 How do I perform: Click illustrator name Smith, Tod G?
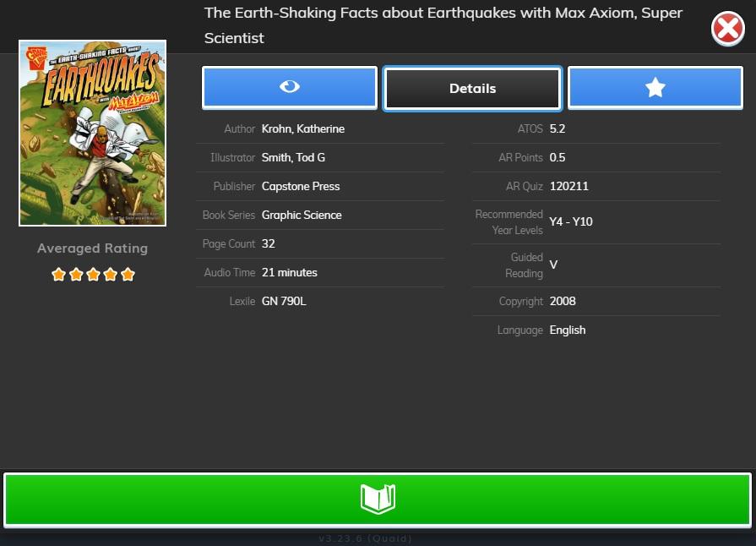coord(293,158)
